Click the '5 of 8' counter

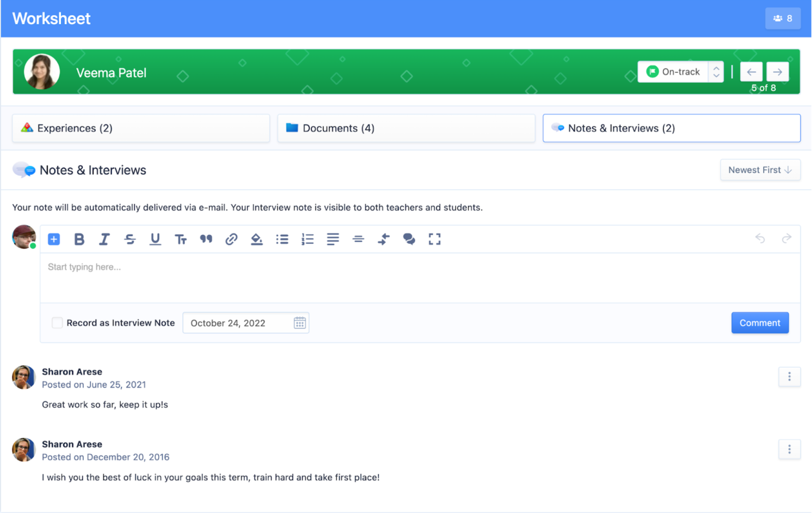[x=763, y=88]
